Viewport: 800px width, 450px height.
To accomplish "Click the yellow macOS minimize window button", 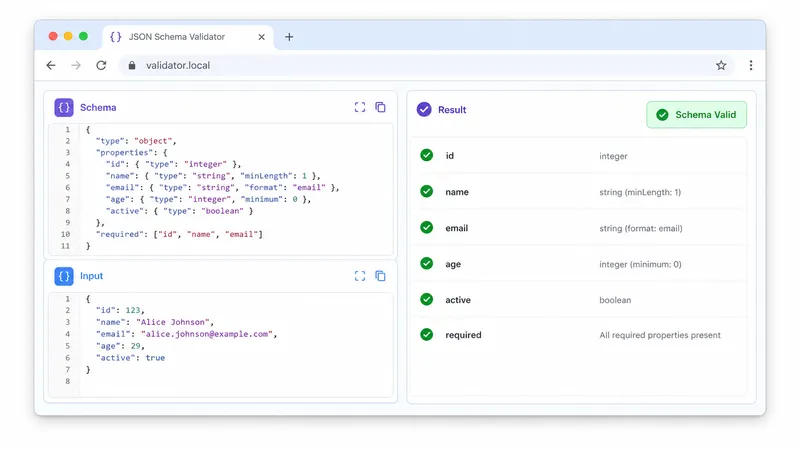I will (x=68, y=36).
